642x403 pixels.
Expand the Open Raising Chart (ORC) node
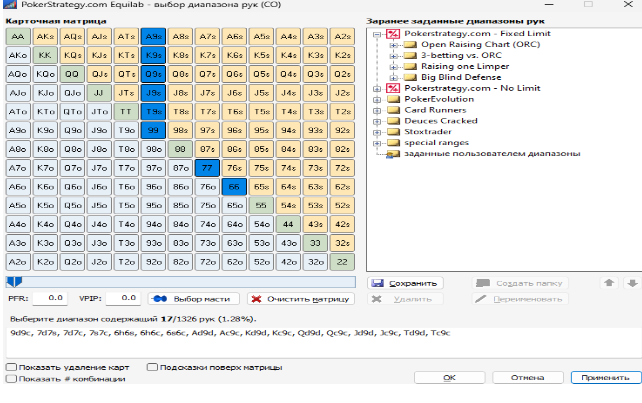tap(393, 45)
